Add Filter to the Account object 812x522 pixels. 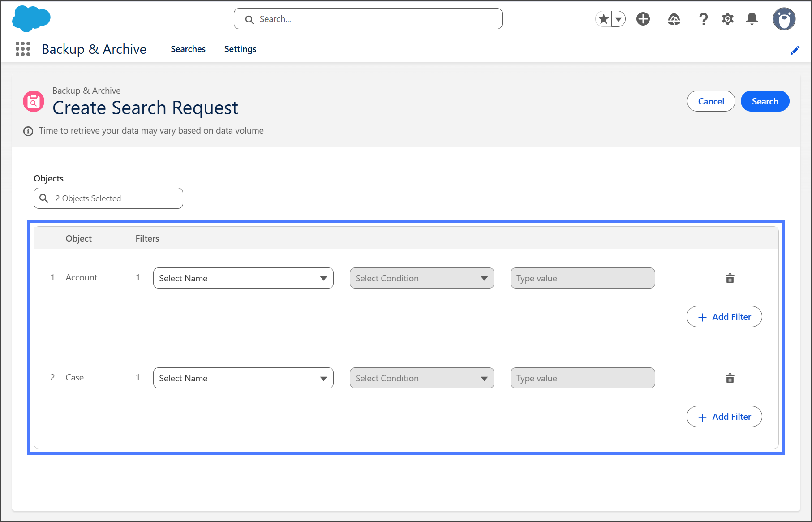point(724,317)
